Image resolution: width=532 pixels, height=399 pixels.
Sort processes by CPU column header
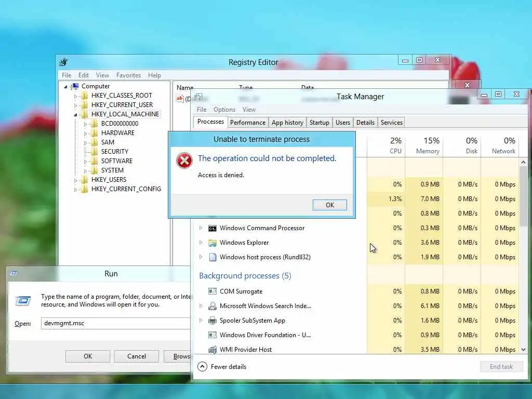[386, 145]
